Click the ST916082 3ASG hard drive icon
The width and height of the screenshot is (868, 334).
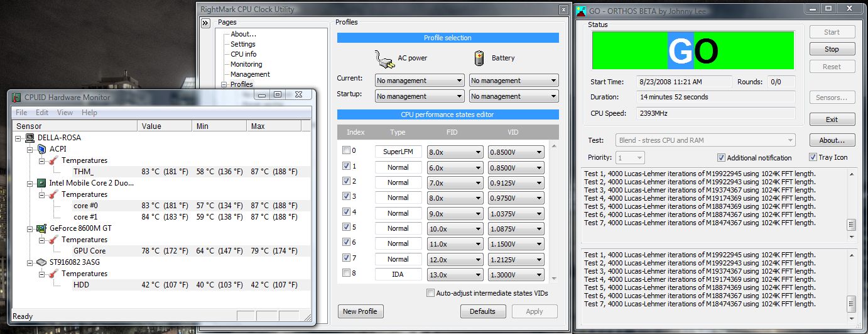click(41, 262)
